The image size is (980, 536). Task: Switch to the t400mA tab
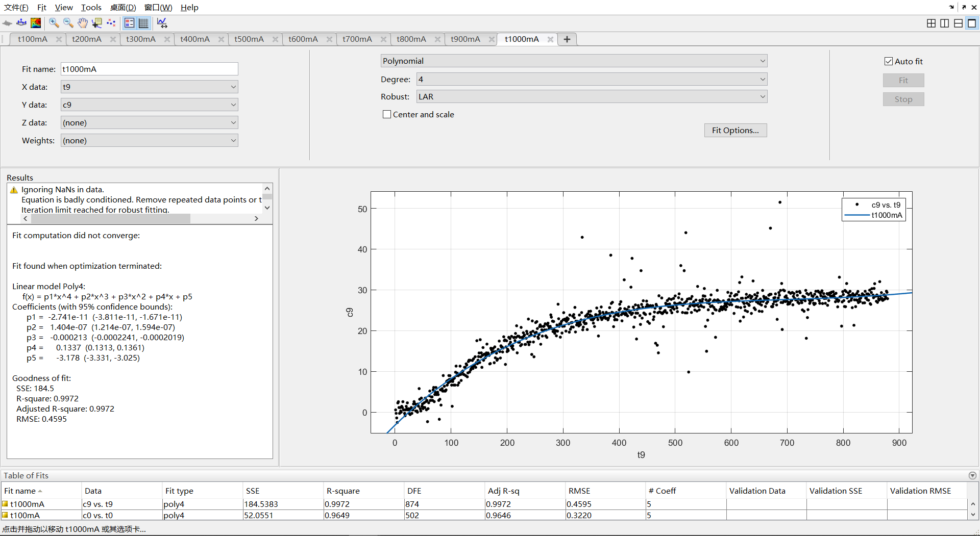pyautogui.click(x=195, y=39)
